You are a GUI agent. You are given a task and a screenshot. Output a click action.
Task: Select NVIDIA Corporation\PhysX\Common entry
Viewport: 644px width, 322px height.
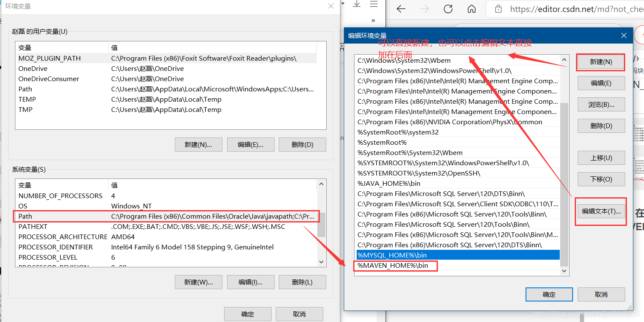coord(458,122)
